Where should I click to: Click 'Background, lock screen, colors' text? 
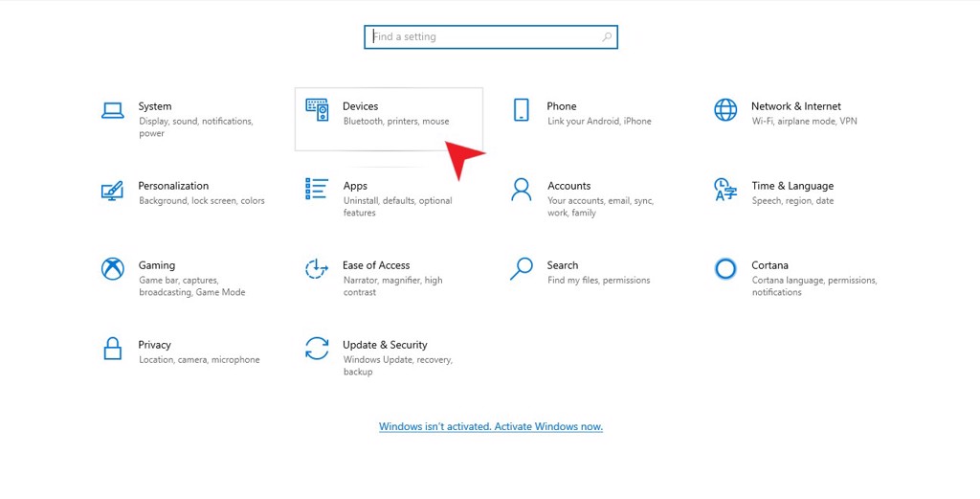[x=202, y=201]
